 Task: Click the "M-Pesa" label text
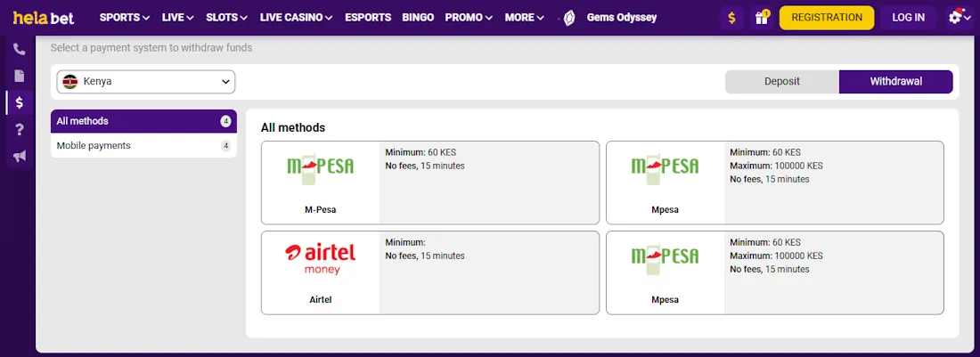pyautogui.click(x=320, y=210)
